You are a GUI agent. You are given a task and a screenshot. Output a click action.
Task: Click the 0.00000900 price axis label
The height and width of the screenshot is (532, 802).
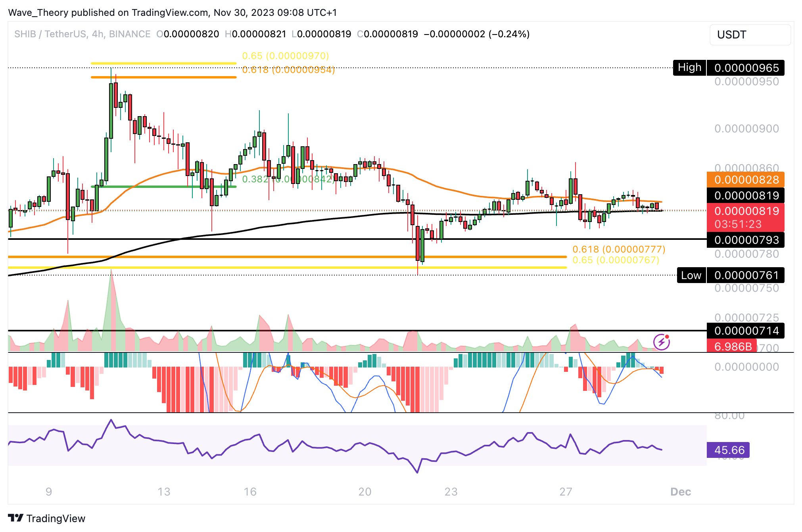pyautogui.click(x=746, y=128)
